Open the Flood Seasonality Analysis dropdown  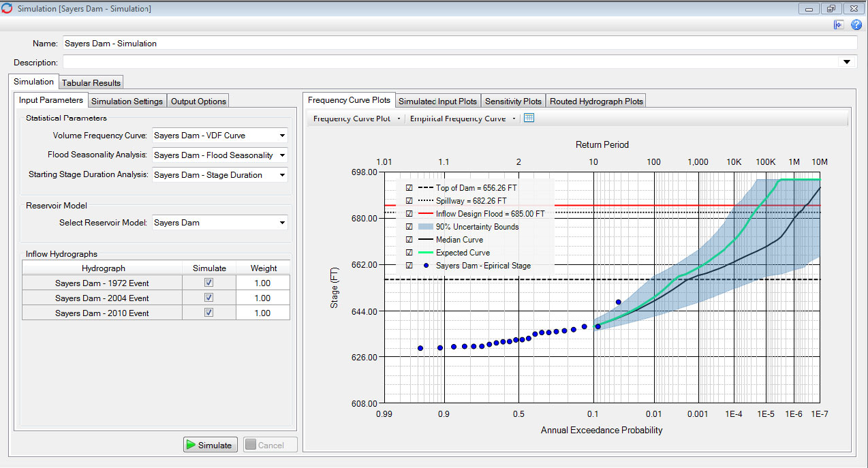281,155
